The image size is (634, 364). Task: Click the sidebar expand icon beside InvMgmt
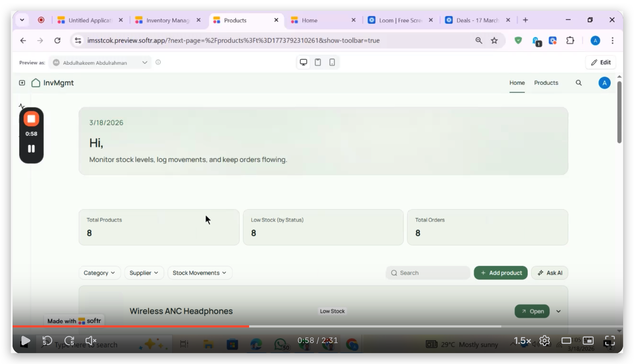point(22,83)
